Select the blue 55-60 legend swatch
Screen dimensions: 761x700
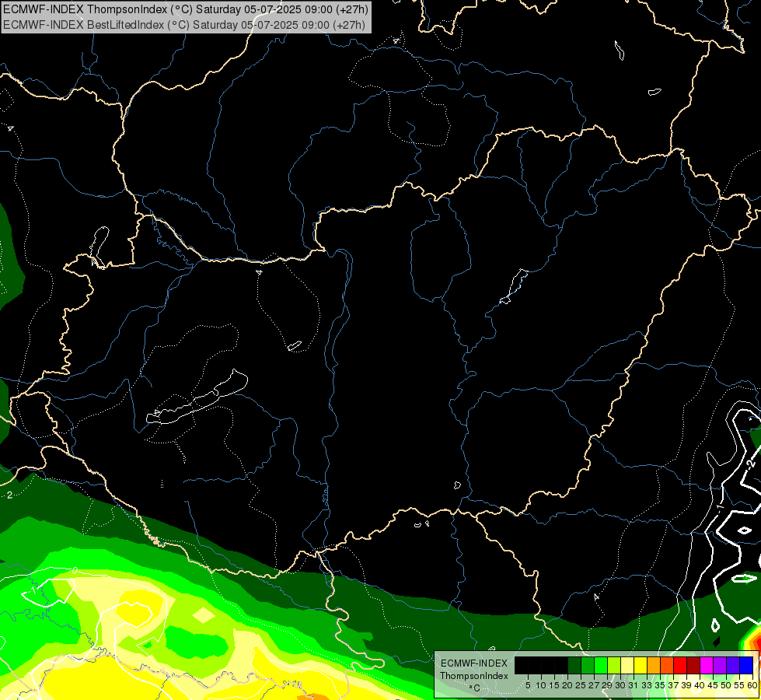click(x=746, y=665)
